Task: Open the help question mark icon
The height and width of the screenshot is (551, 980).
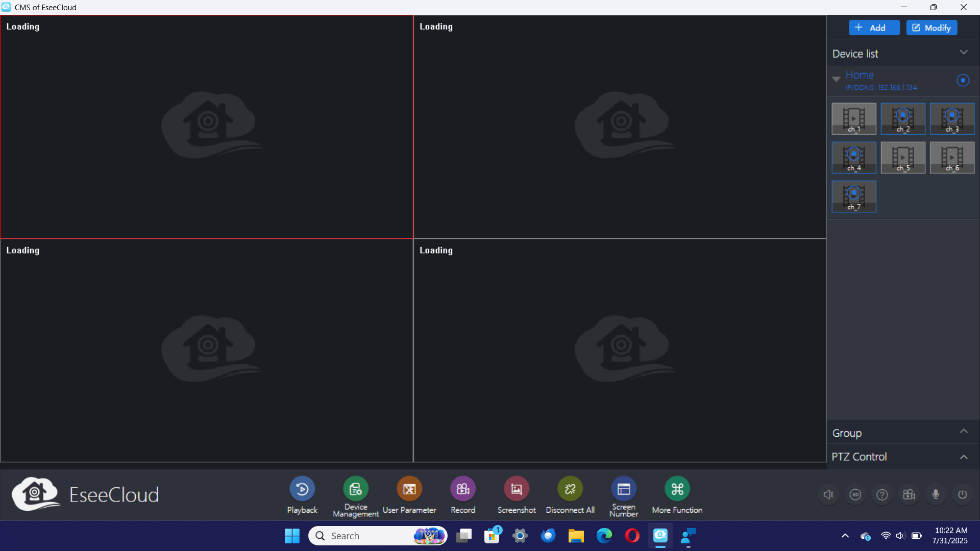Action: tap(882, 494)
